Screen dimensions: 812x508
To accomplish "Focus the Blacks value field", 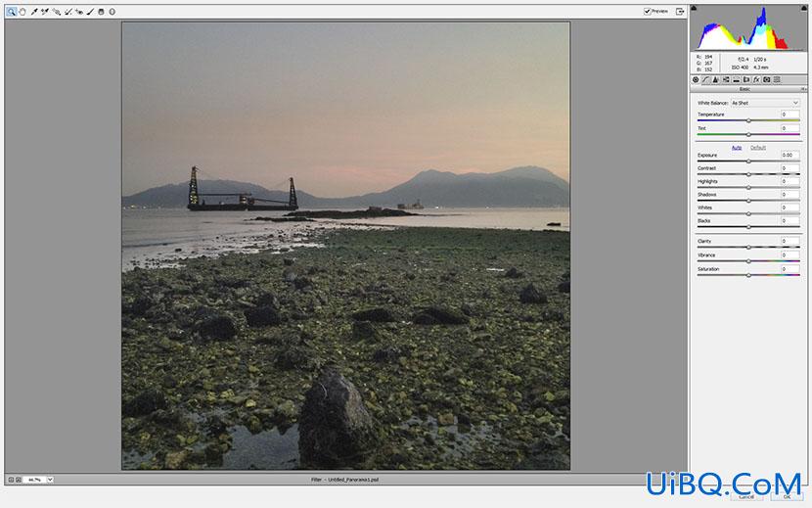I will tap(789, 221).
